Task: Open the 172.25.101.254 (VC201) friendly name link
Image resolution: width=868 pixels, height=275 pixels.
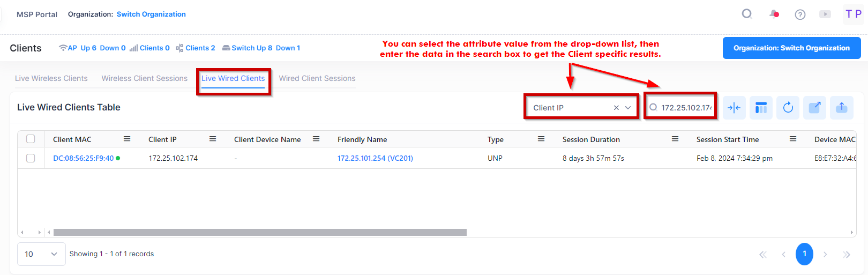Action: point(375,158)
